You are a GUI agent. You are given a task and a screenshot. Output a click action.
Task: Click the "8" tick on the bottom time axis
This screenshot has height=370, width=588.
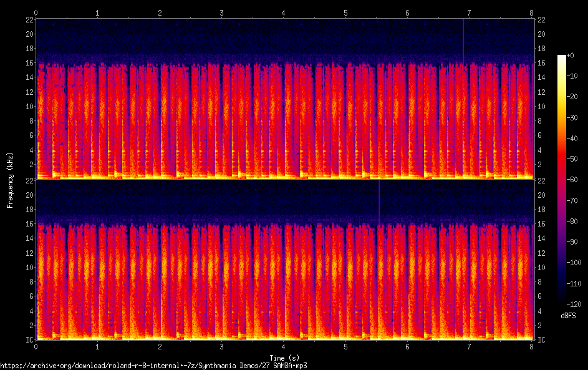click(x=532, y=347)
